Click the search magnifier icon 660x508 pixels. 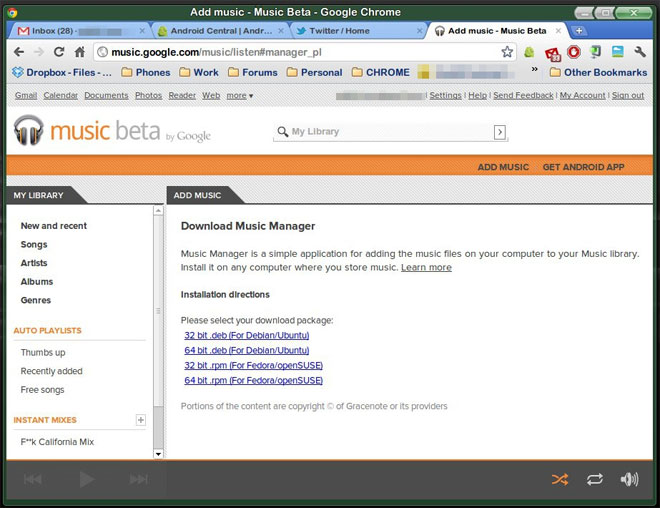[282, 132]
